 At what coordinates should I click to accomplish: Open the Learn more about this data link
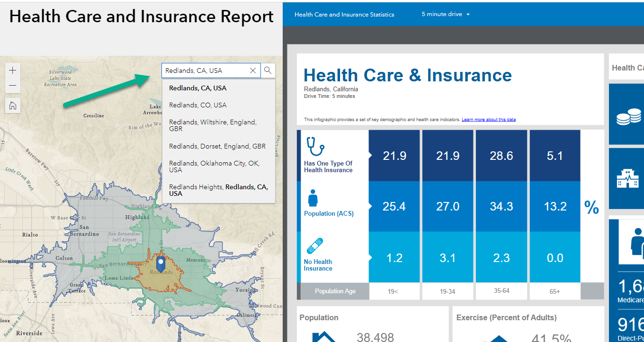coord(489,119)
